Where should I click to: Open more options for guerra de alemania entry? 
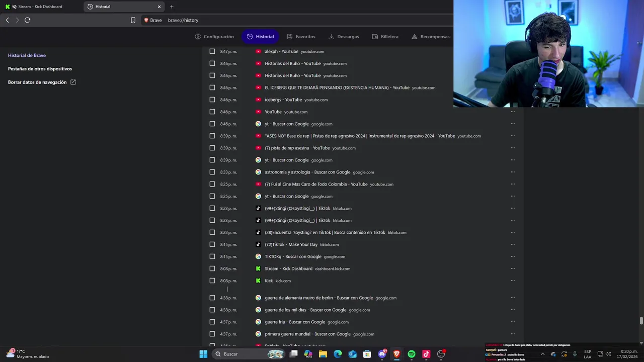pyautogui.click(x=513, y=298)
